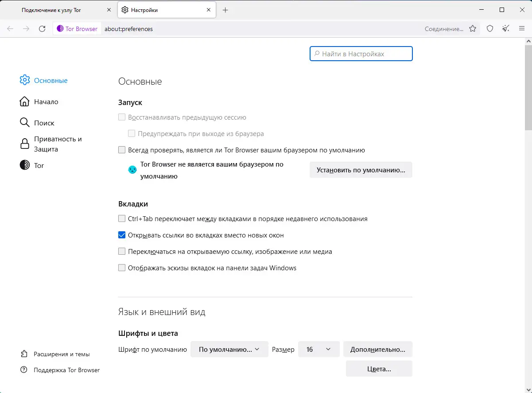Viewport: 532px width, 393px height.
Task: Click the gear icon beside Основные in sidebar
Action: [x=25, y=80]
